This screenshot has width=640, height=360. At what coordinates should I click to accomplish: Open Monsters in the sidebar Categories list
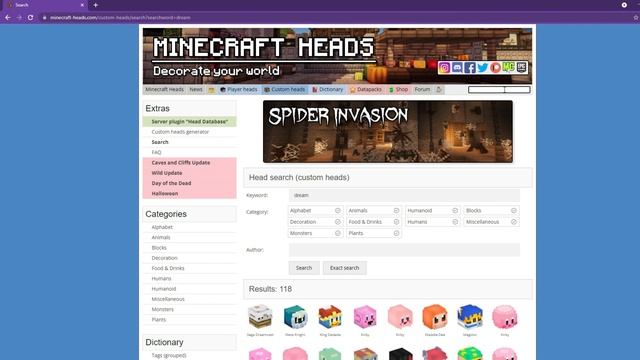162,309
